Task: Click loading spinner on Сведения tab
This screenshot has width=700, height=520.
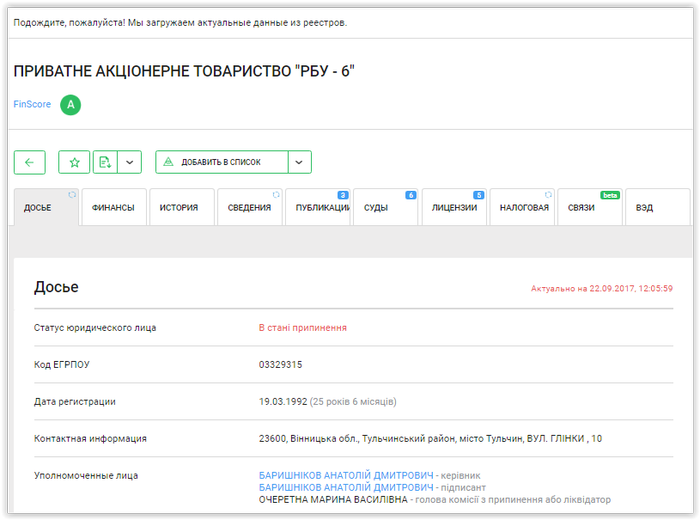Action: pyautogui.click(x=276, y=195)
